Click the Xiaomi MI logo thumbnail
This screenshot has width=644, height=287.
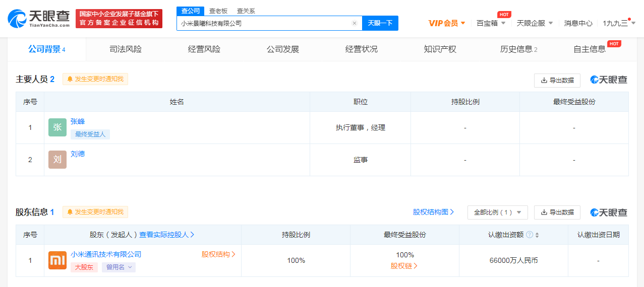tap(57, 260)
